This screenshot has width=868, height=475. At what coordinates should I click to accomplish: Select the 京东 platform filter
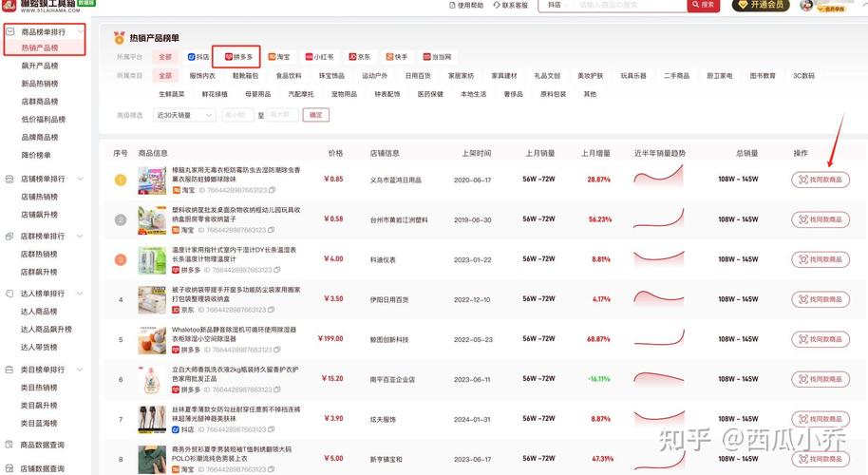coord(359,57)
